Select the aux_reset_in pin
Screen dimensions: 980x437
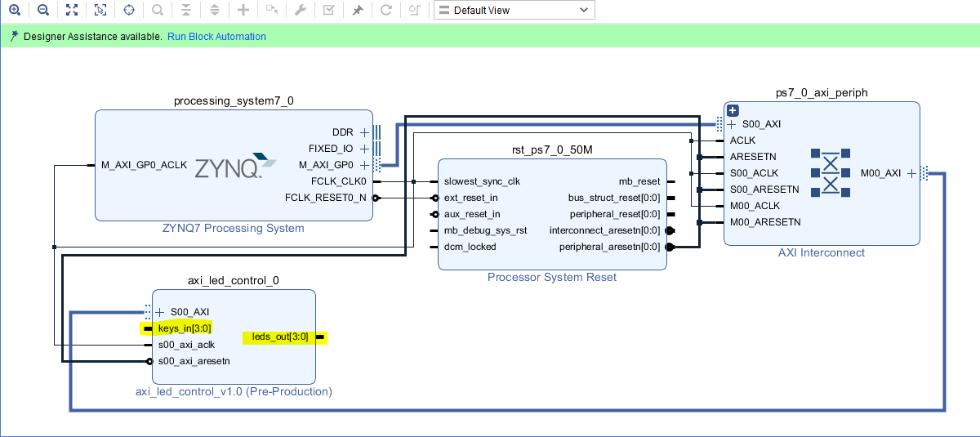[x=472, y=214]
